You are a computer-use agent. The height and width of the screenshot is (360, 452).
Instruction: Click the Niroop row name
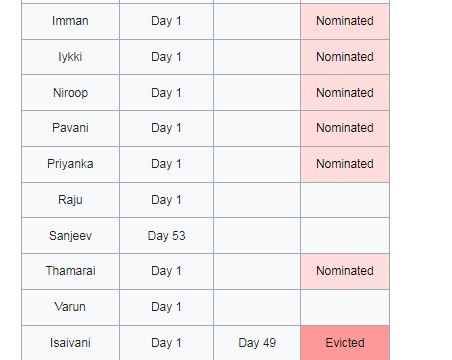70,93
